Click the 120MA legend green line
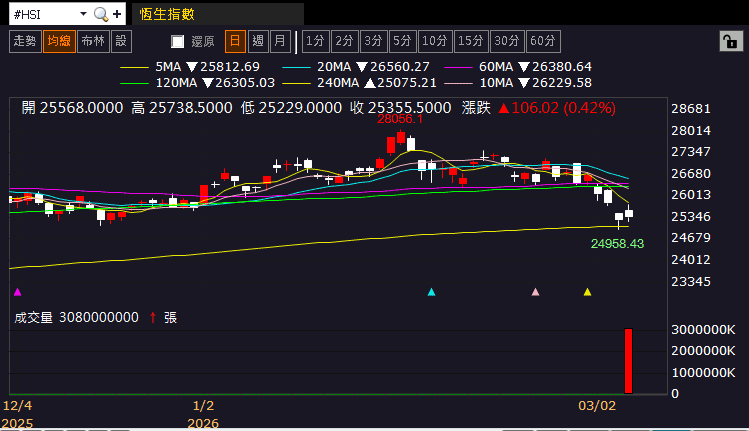 (x=134, y=84)
